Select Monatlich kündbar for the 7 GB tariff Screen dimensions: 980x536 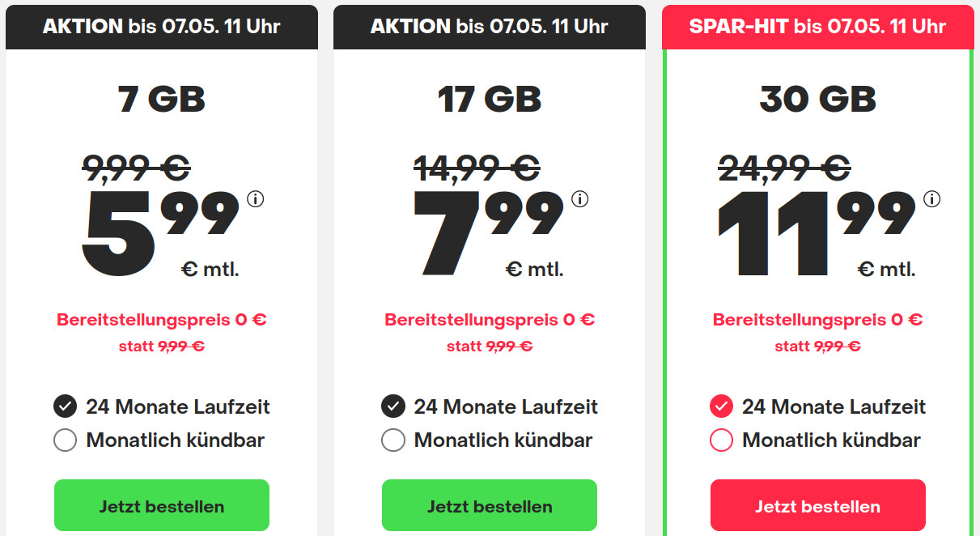coord(65,440)
